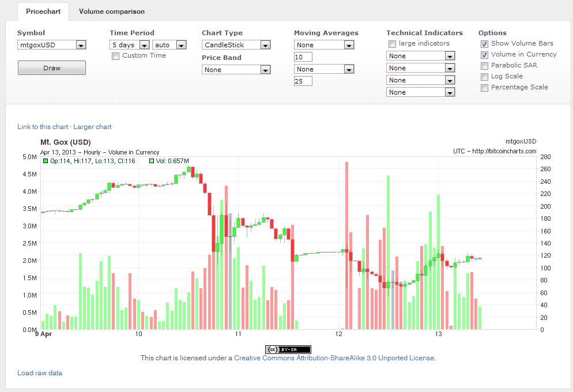Open the last Technical Indicators None dropdown
Screen dimensions: 573x392
420,92
